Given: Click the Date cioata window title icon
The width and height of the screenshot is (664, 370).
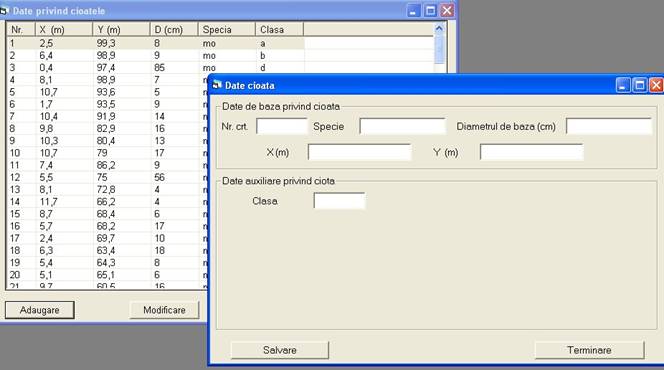Looking at the screenshot, I should [x=217, y=85].
